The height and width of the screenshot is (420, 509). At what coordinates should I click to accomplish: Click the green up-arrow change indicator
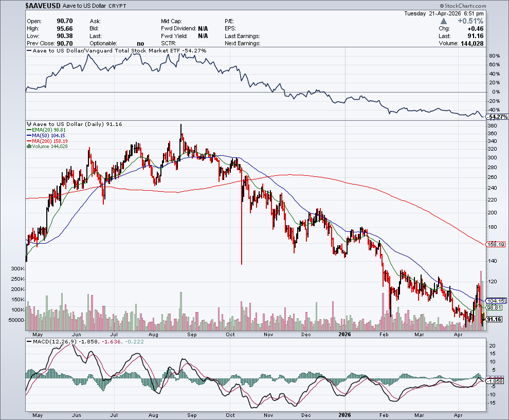(x=443, y=21)
